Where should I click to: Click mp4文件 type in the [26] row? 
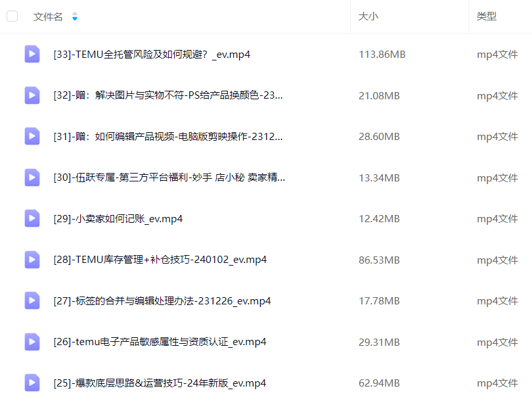click(x=497, y=343)
